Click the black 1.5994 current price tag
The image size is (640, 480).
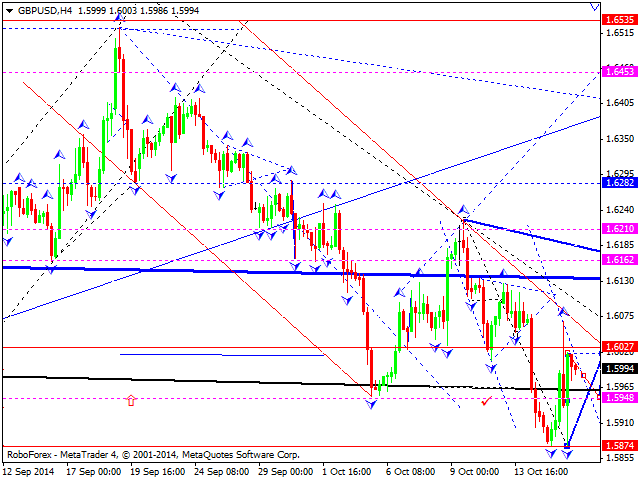click(617, 368)
